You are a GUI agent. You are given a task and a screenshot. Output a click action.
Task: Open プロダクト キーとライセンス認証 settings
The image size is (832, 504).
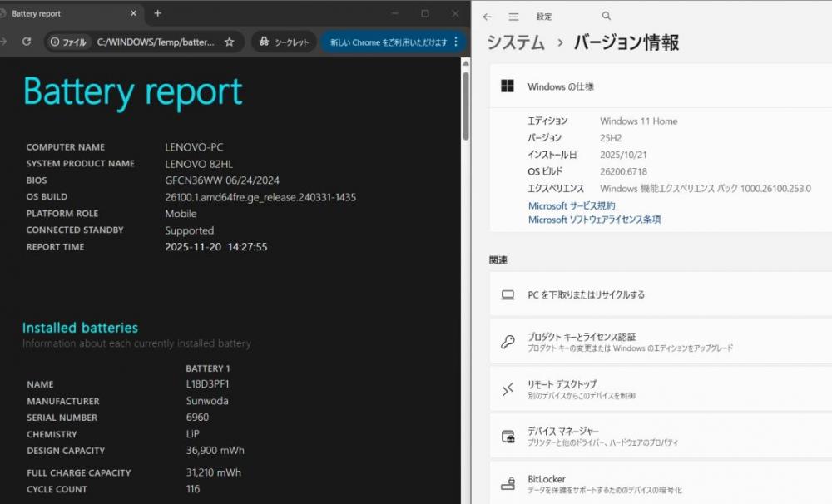tap(582, 337)
